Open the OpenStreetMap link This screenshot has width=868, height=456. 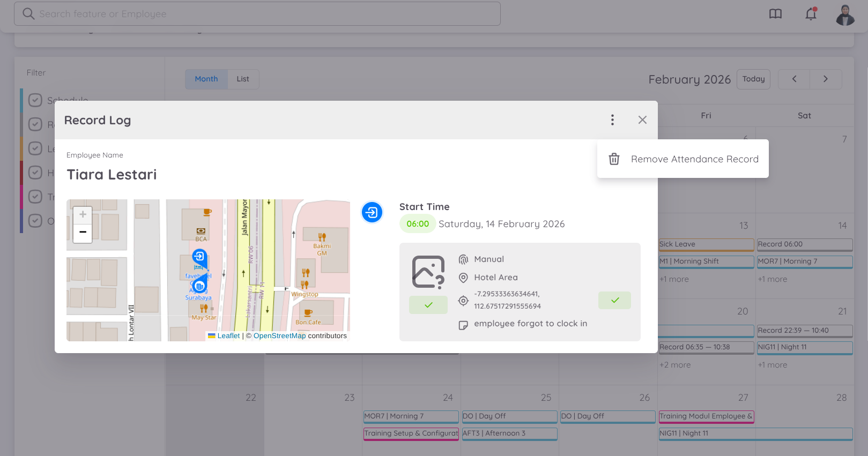point(279,336)
